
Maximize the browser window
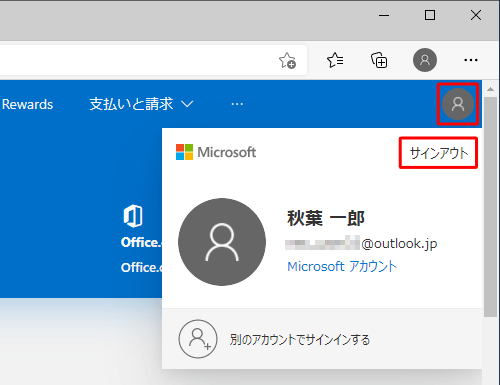click(430, 15)
